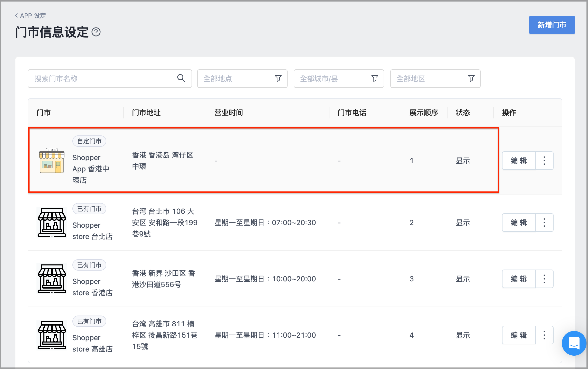
Task: Click the search magnifier icon
Action: (181, 78)
